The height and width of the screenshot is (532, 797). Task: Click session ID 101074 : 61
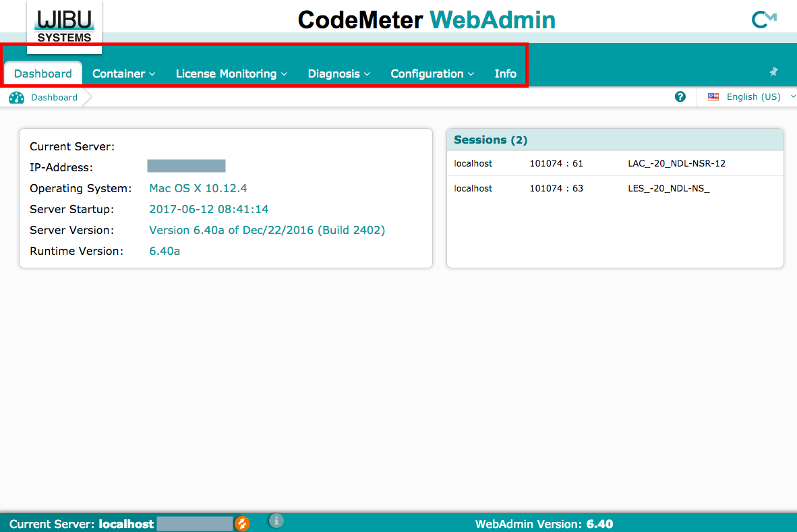(x=556, y=163)
